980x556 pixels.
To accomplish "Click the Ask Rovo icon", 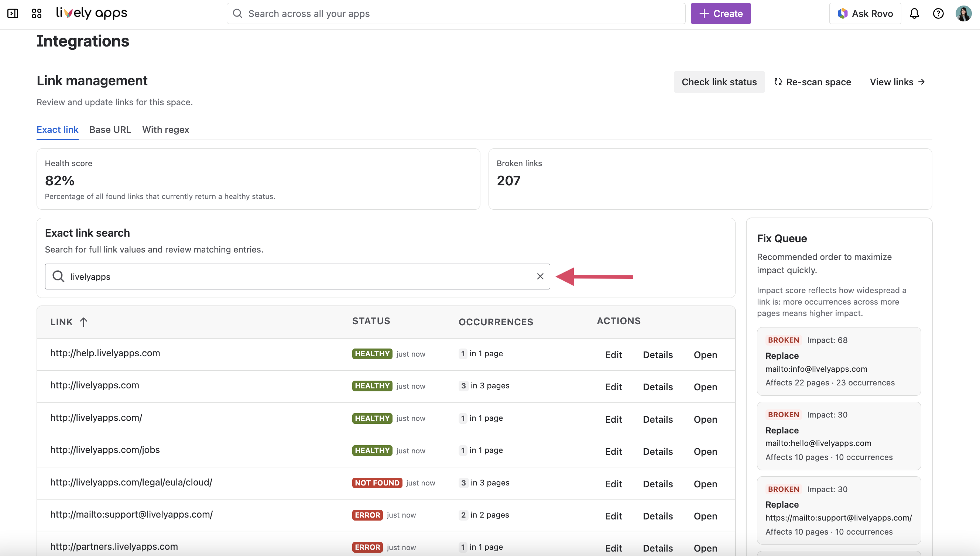I will 843,13.
